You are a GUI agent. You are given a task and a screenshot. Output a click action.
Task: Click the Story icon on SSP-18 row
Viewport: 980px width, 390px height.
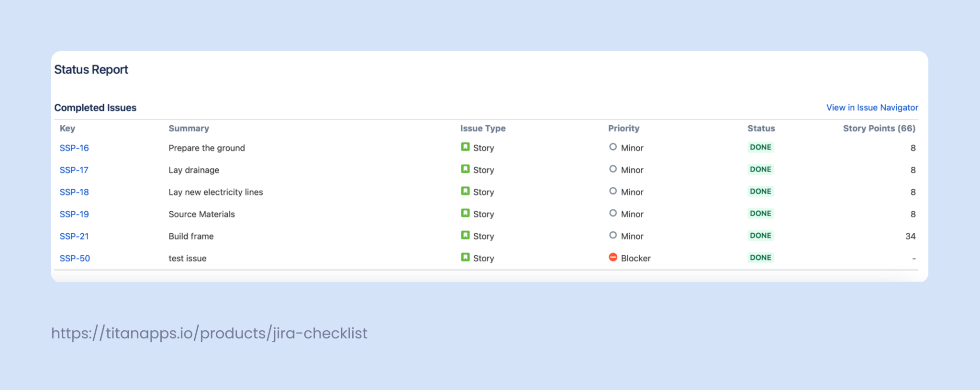(x=465, y=191)
